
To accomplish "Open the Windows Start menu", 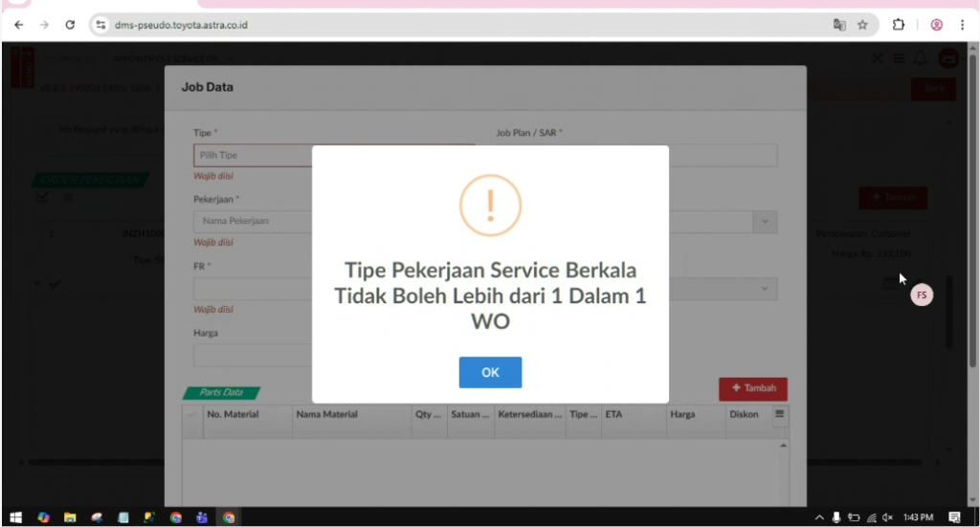I will coord(15,517).
